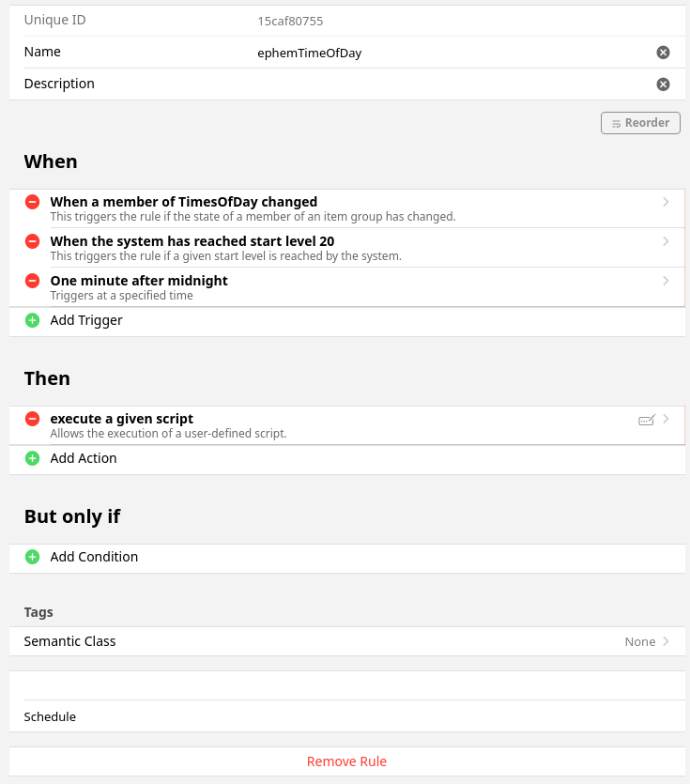The width and height of the screenshot is (690, 784).
Task: Remove the one minute after midnight trigger
Action: [32, 281]
